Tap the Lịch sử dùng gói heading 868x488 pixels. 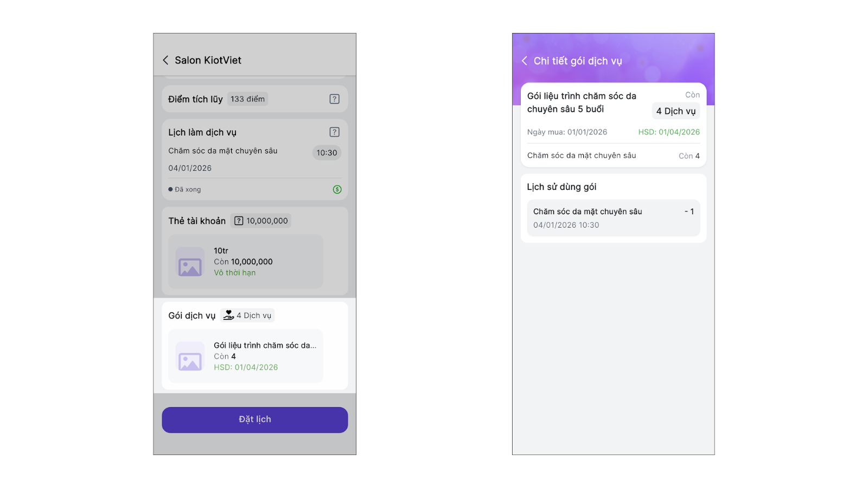point(561,187)
